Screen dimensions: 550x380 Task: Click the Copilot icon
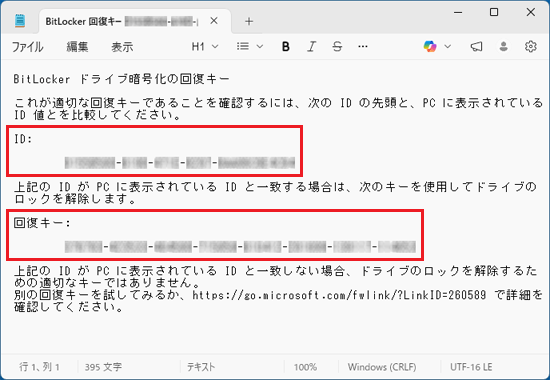point(430,46)
